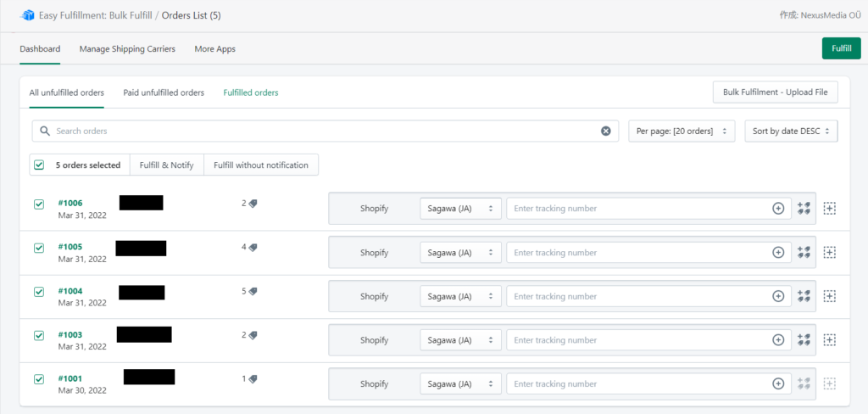The width and height of the screenshot is (868, 414).
Task: Click the tags icon at end of order #1005 row
Action: pyautogui.click(x=804, y=252)
